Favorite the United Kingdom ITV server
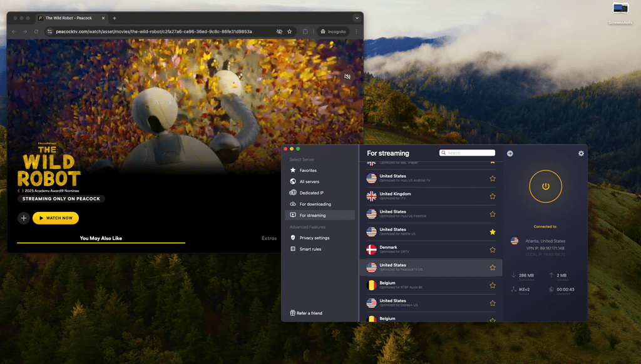 pyautogui.click(x=493, y=196)
